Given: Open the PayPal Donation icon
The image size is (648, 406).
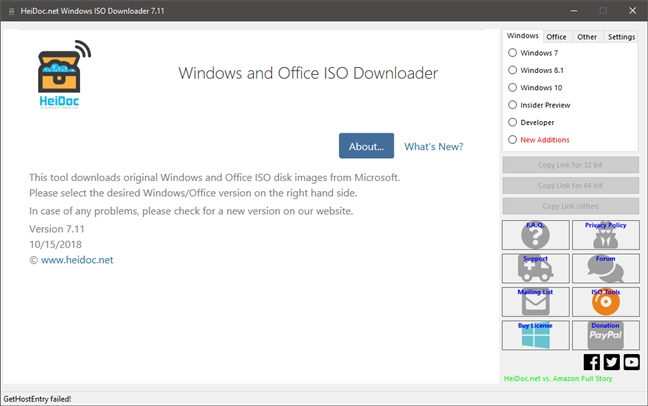Looking at the screenshot, I should (605, 335).
